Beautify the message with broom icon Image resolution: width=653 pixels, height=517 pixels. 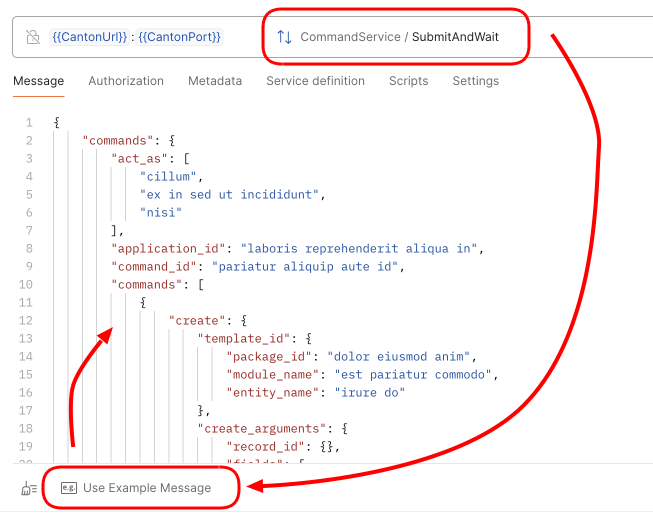pyautogui.click(x=29, y=488)
